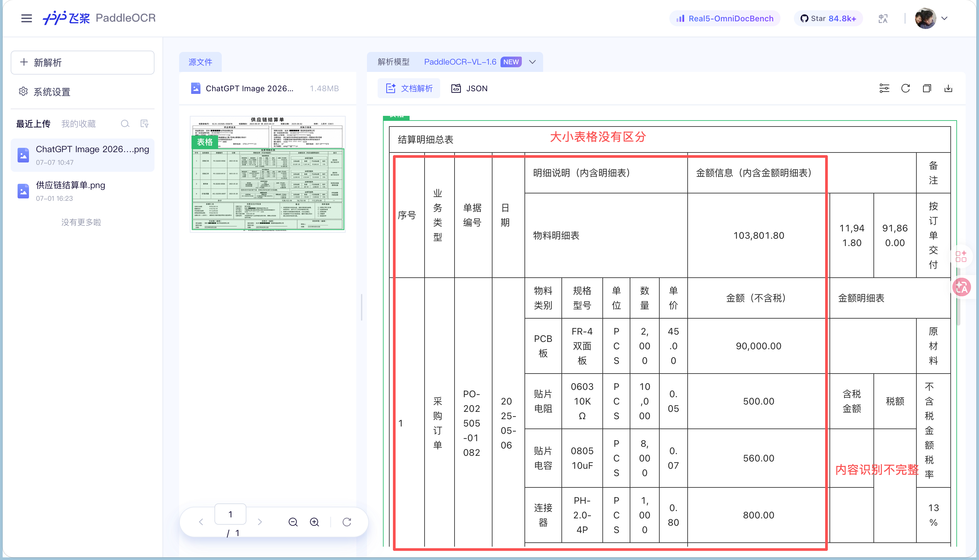The image size is (979, 560).
Task: Go to the previous page
Action: pos(201,522)
